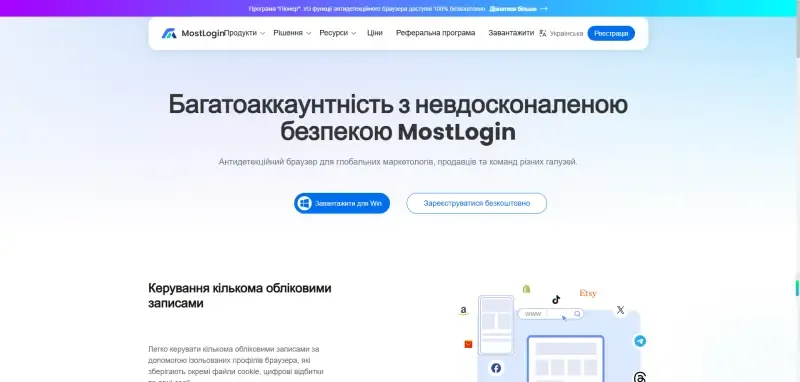This screenshot has width=800, height=382.
Task: Expand the Ресурси chevron arrow
Action: (354, 34)
